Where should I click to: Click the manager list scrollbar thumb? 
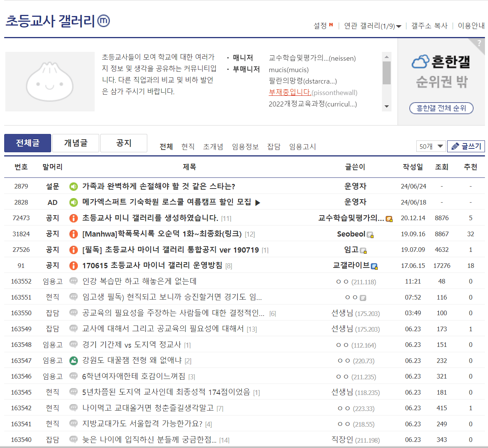[x=387, y=73]
